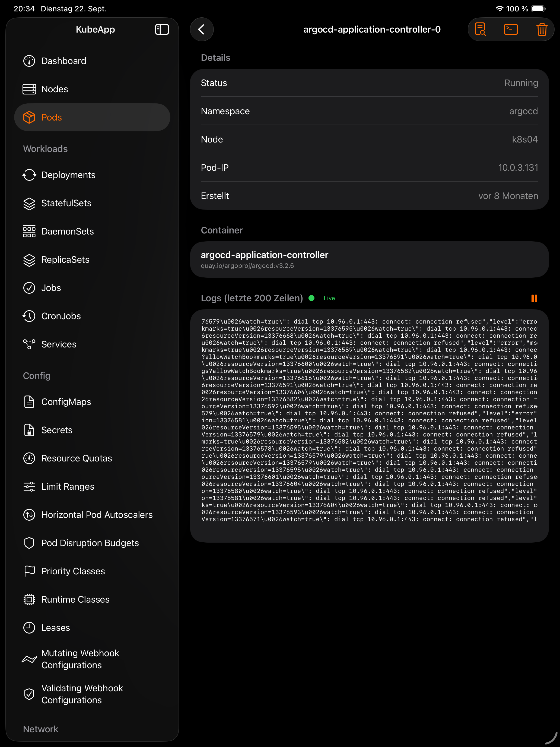Click the green Live indicator label
The image size is (560, 747).
coord(329,298)
